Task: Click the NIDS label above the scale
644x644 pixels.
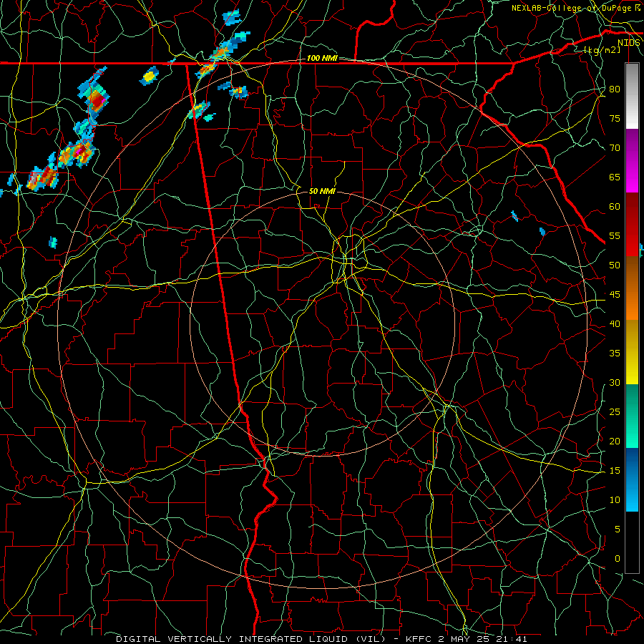Action: click(629, 43)
